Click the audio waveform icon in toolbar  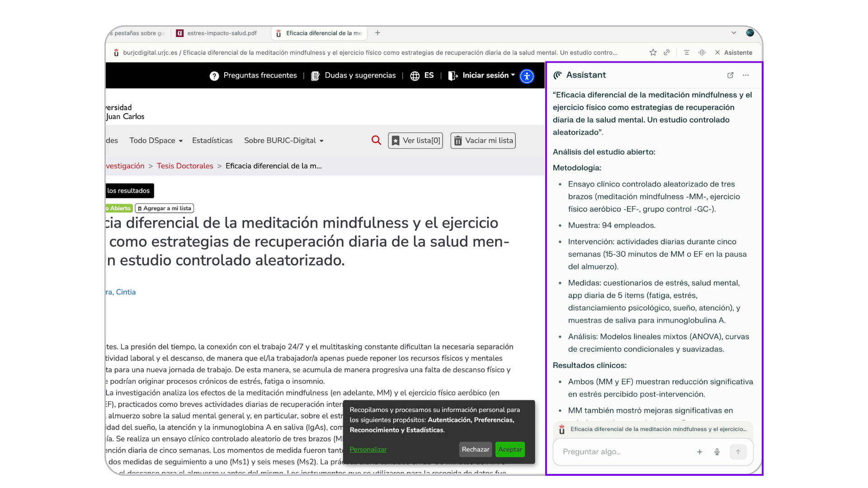pos(702,52)
